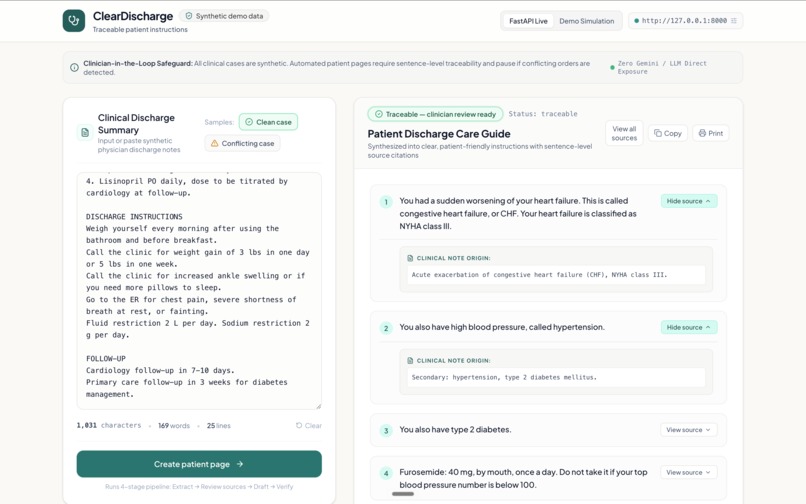Clear the discharge summary text

[x=308, y=425]
